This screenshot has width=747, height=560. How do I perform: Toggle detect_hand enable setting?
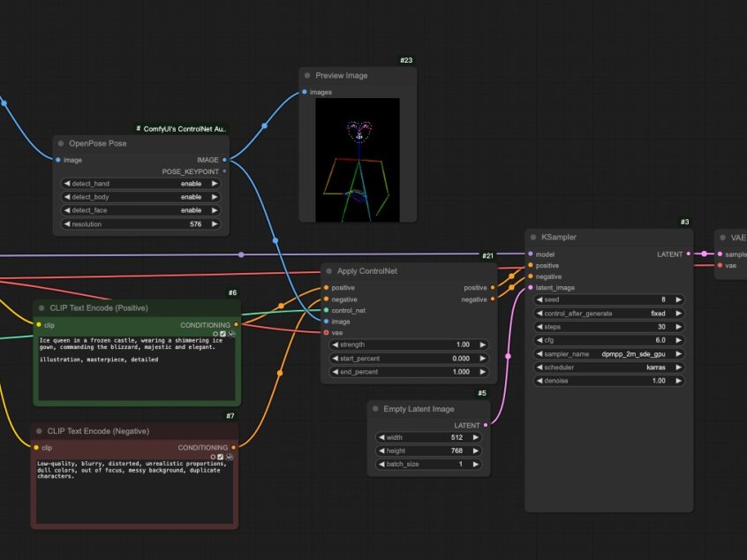click(x=141, y=184)
